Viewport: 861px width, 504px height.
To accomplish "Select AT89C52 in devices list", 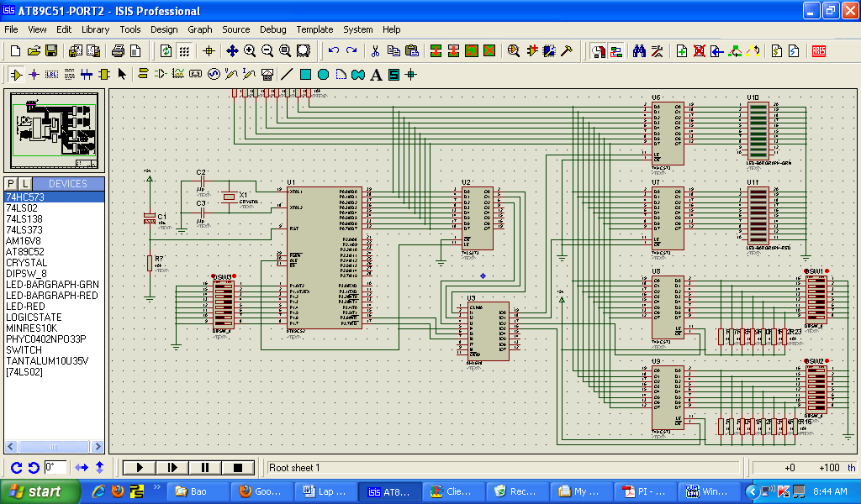I will pos(55,252).
